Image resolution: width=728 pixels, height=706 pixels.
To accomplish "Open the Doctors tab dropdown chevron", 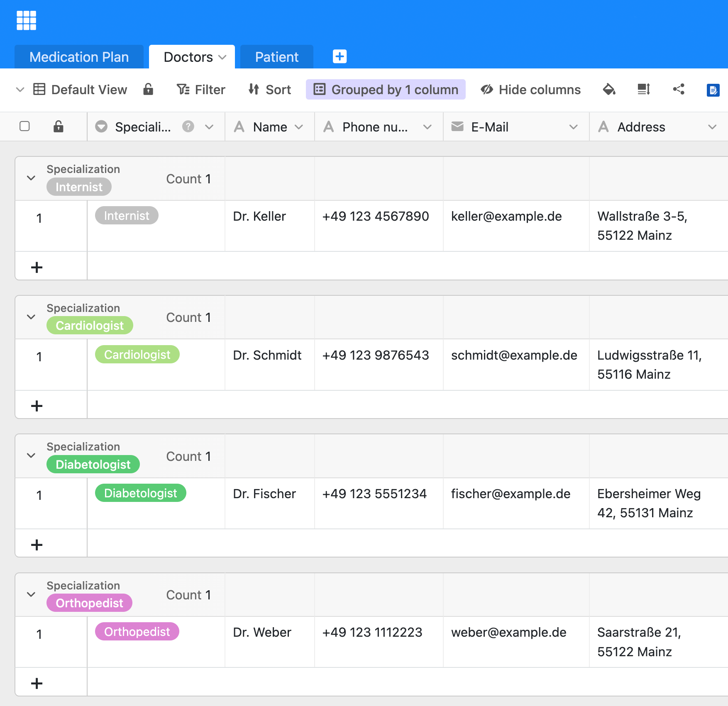I will pos(222,57).
